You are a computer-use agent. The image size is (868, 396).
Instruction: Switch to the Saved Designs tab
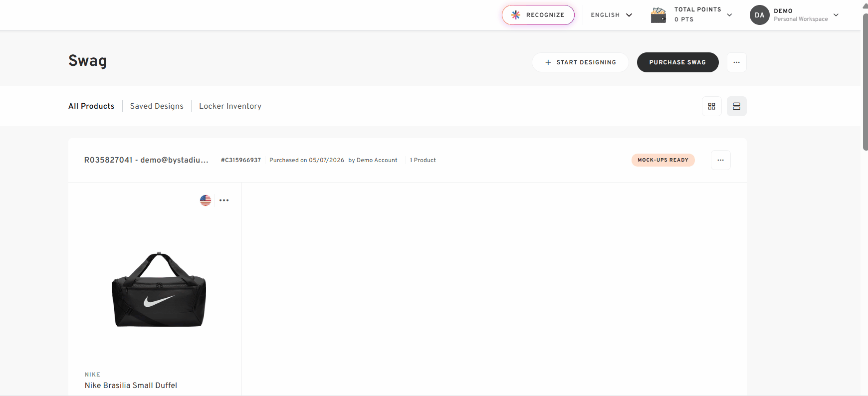(x=157, y=106)
